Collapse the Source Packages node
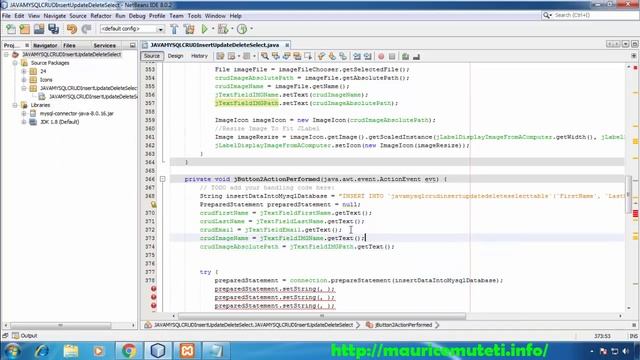640x360 pixels. click(15, 63)
